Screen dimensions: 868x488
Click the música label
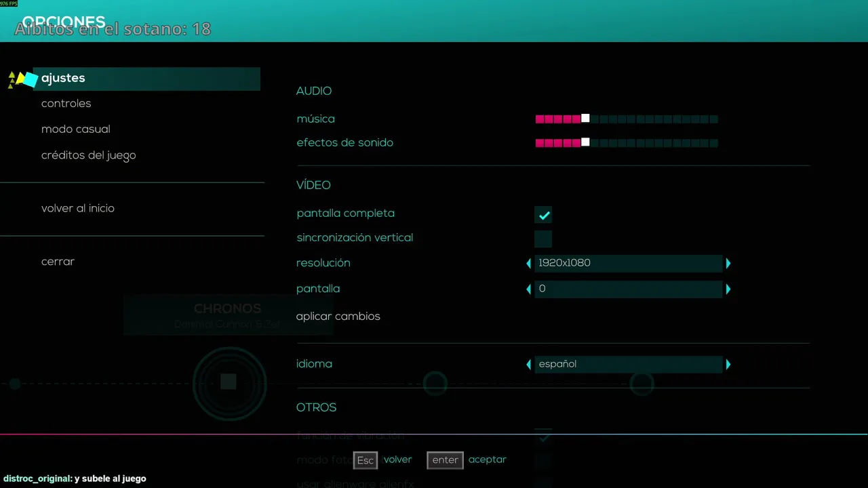(x=315, y=119)
